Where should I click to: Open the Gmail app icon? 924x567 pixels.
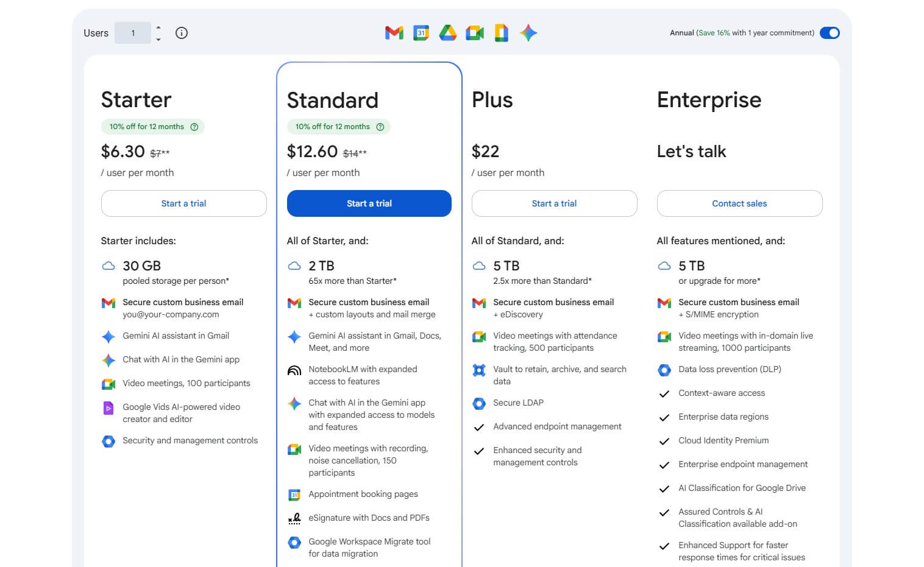point(394,33)
